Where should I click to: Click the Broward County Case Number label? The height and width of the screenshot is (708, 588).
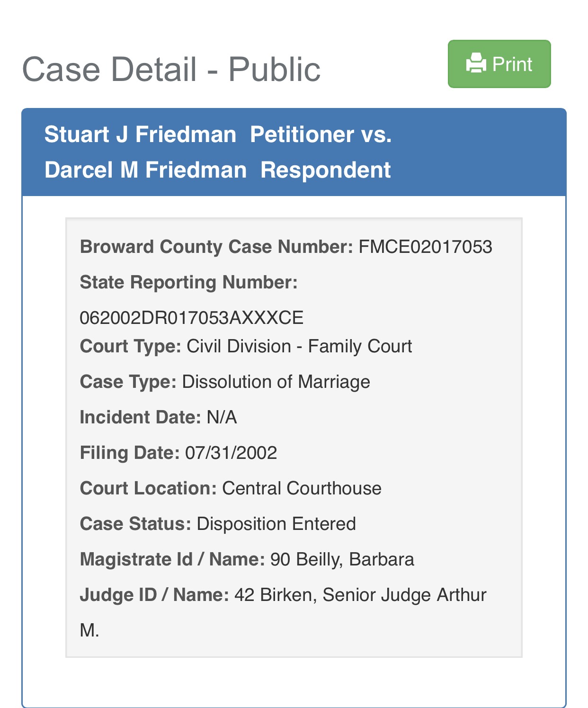tap(216, 247)
